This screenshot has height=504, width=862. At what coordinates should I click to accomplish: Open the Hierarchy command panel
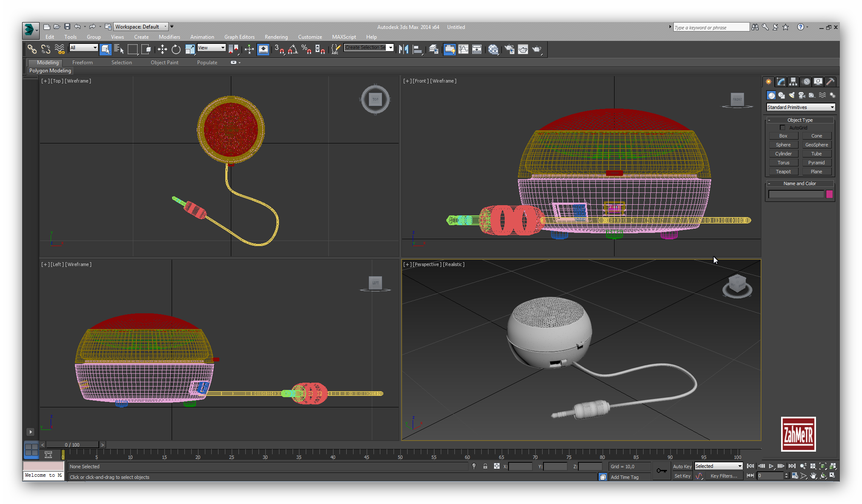pyautogui.click(x=793, y=82)
